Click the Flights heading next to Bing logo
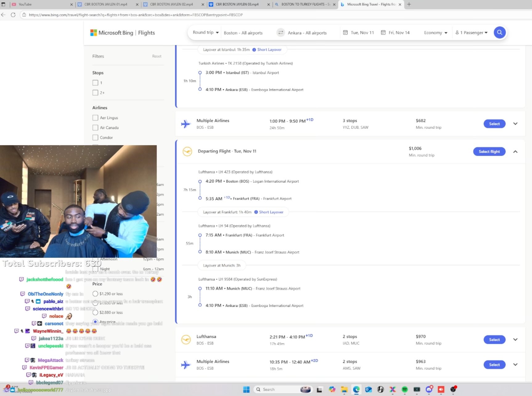The image size is (532, 396). click(x=146, y=33)
